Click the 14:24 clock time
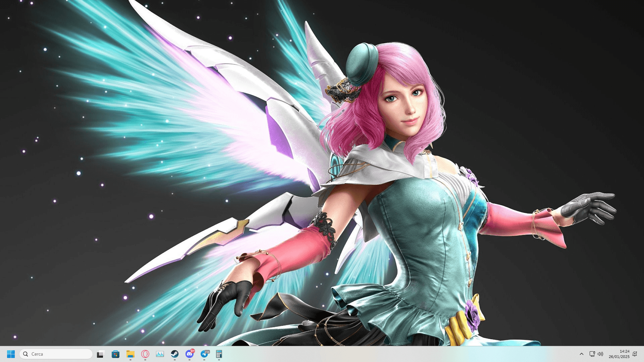644x362 pixels. point(624,351)
